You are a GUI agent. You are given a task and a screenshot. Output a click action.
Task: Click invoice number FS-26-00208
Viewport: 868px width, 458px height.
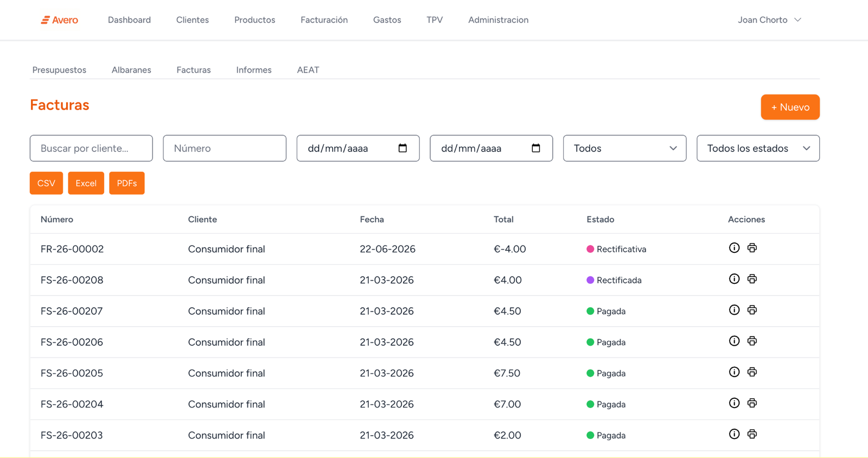click(x=72, y=280)
